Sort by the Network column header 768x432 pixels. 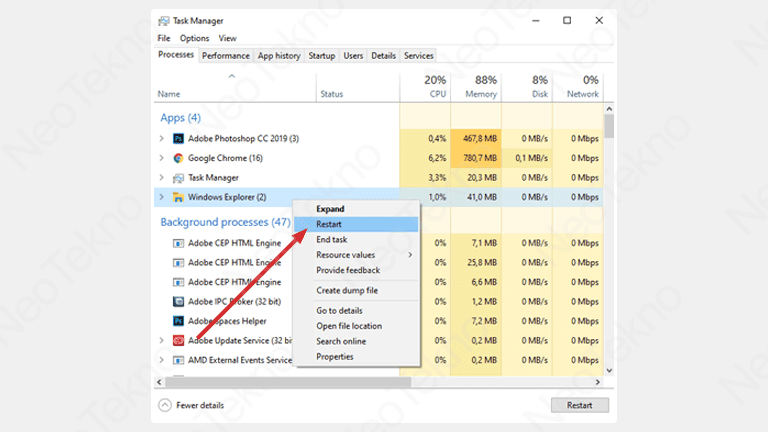578,87
